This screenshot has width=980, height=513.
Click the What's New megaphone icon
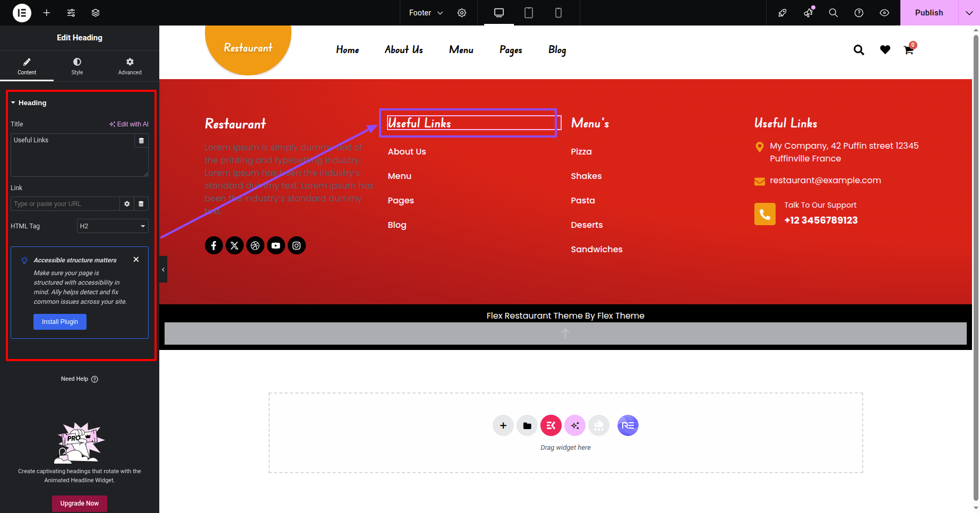(x=808, y=13)
